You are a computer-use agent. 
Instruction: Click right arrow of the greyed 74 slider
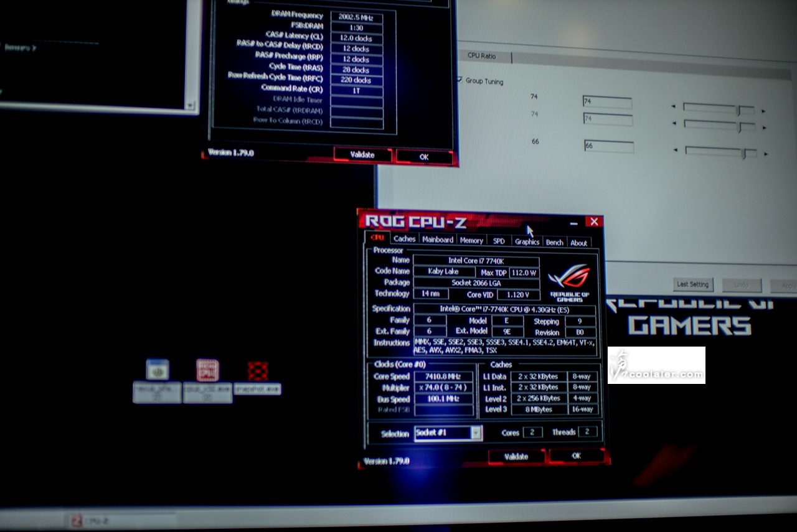pyautogui.click(x=765, y=128)
